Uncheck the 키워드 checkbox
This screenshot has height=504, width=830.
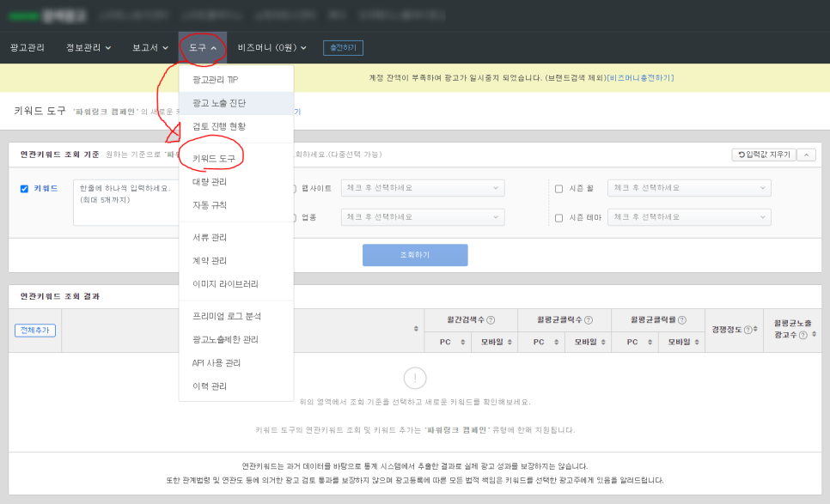point(24,189)
